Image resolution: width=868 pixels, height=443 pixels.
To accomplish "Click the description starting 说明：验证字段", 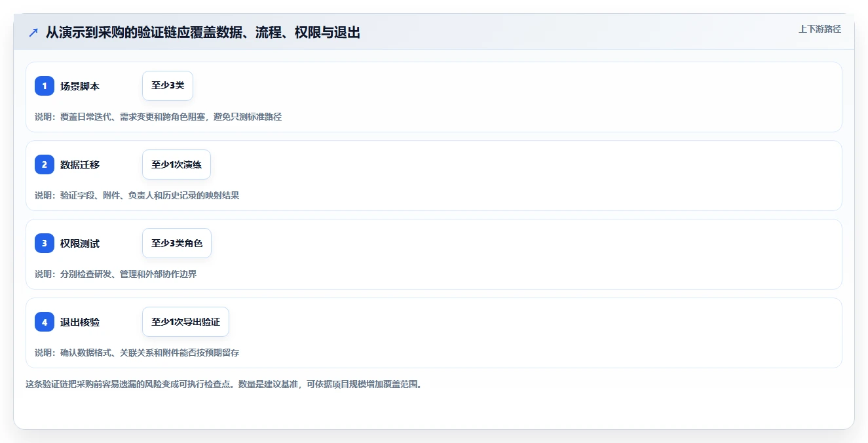I will pos(137,195).
